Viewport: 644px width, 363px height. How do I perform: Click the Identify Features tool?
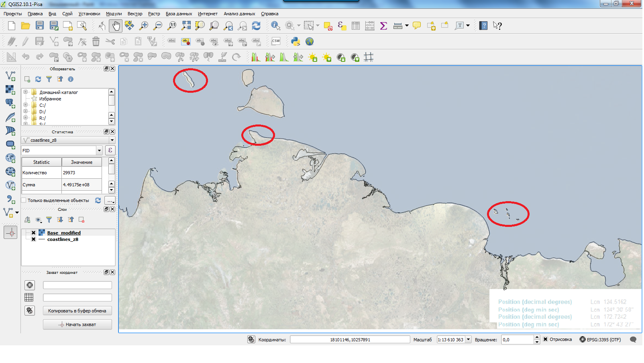[x=275, y=26]
